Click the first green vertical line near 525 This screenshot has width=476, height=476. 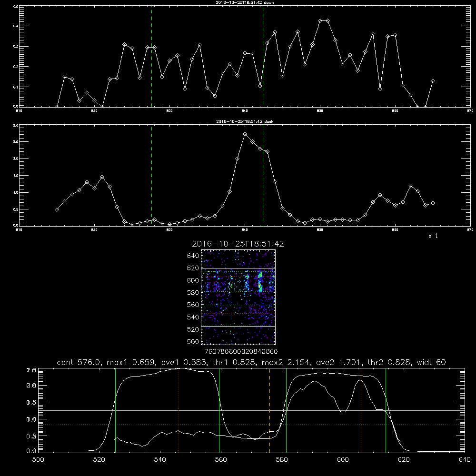pos(115,410)
